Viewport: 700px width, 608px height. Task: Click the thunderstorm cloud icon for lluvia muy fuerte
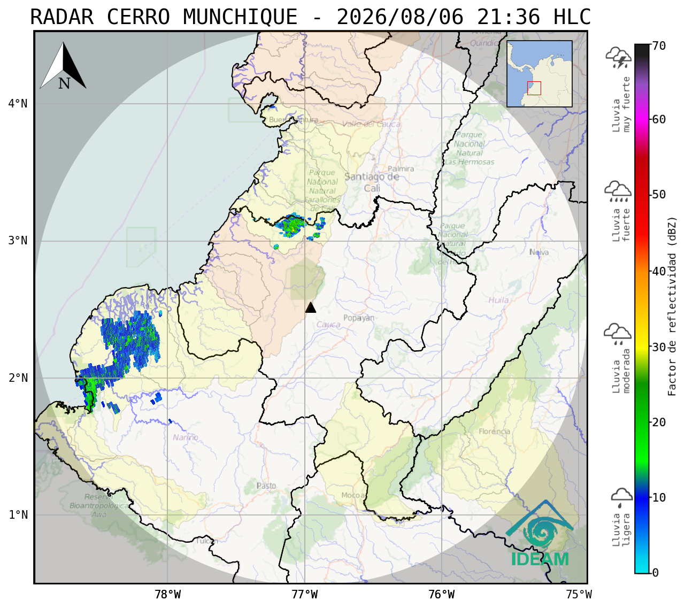coord(618,58)
